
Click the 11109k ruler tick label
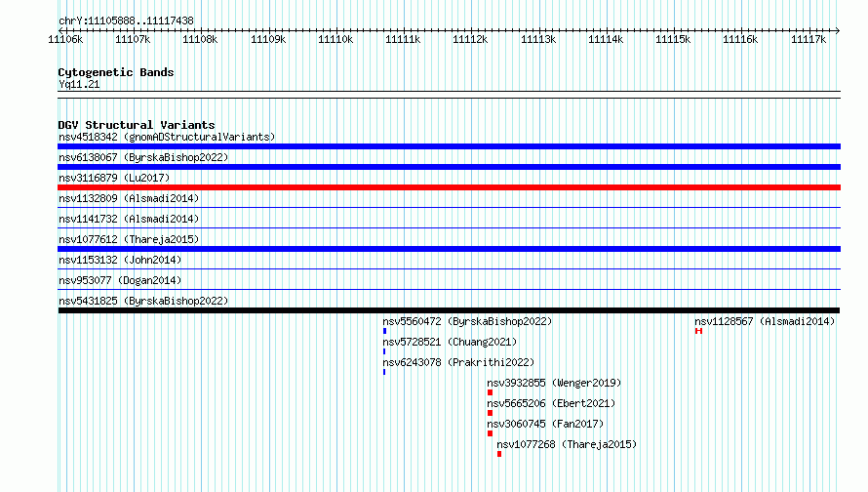[x=268, y=39]
